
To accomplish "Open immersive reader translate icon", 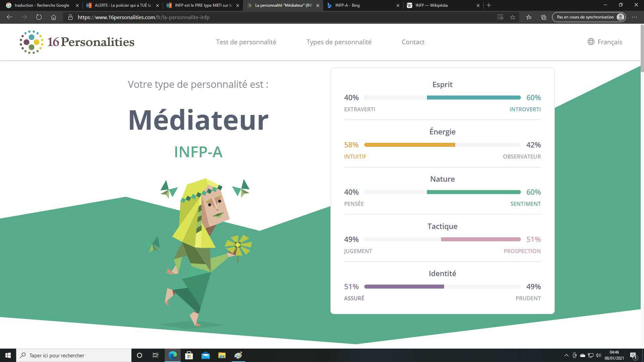I will coord(500,17).
